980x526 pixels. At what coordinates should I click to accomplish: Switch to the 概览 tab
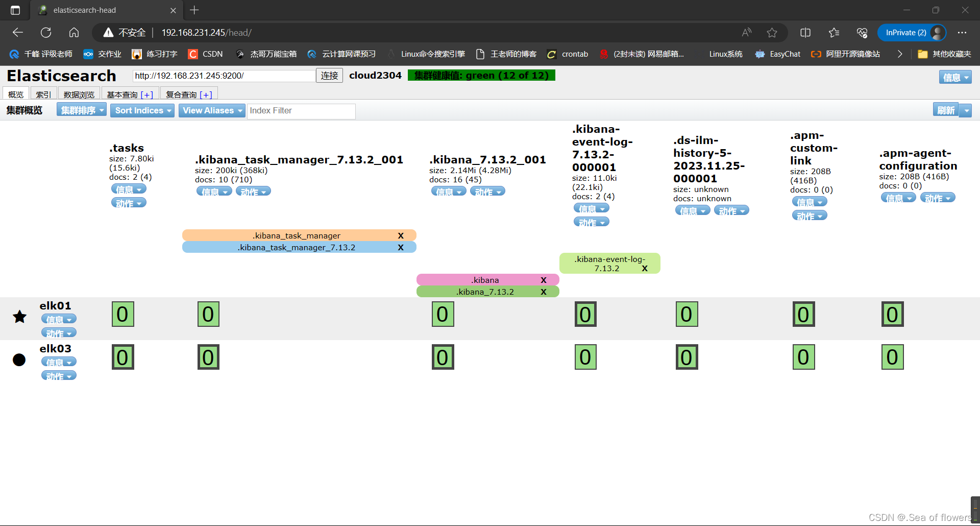[16, 94]
